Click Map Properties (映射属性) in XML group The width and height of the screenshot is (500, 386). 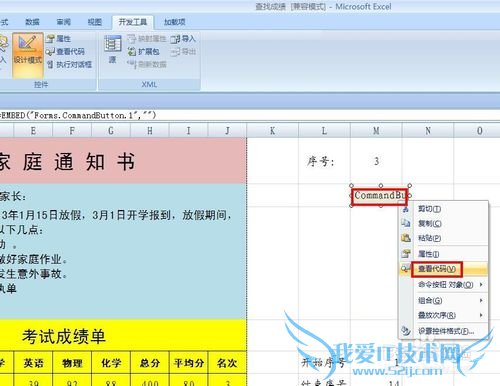coord(147,39)
